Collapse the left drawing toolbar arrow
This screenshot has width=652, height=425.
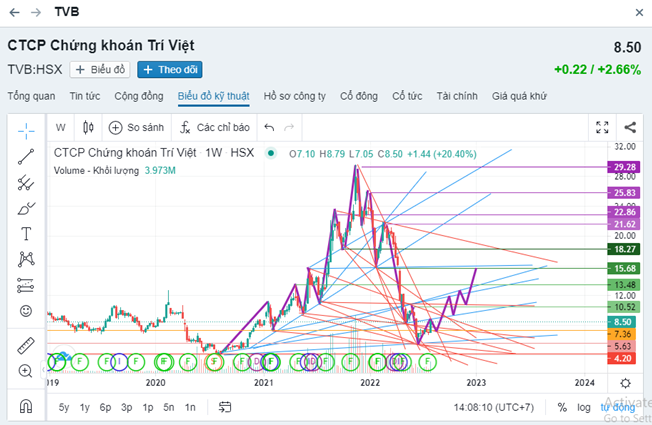click(43, 369)
